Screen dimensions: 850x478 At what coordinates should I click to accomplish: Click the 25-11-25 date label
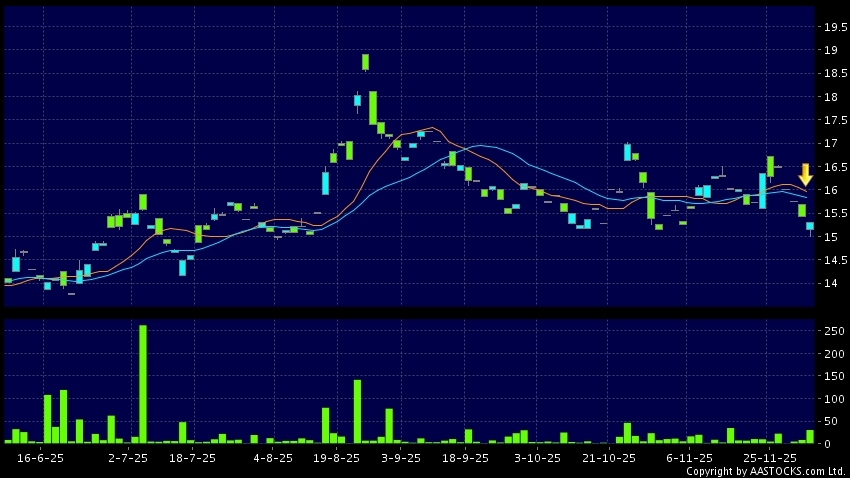[770, 457]
